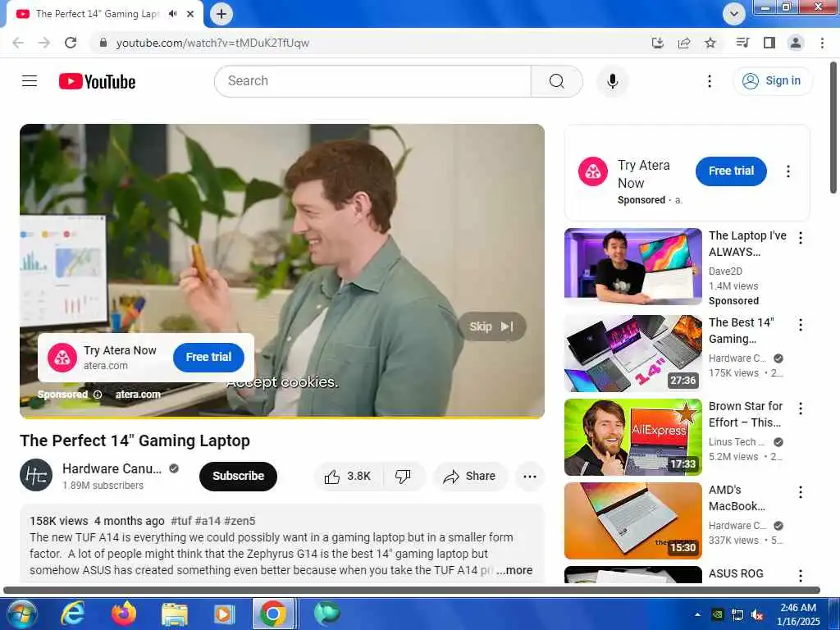Click Free trial in video overlay
This screenshot has height=630, width=840.
pyautogui.click(x=208, y=357)
